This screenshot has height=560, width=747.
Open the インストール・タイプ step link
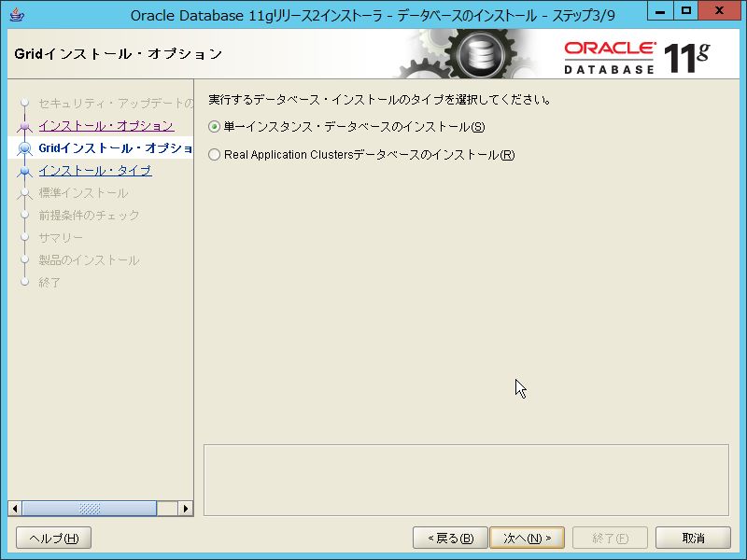coord(95,171)
